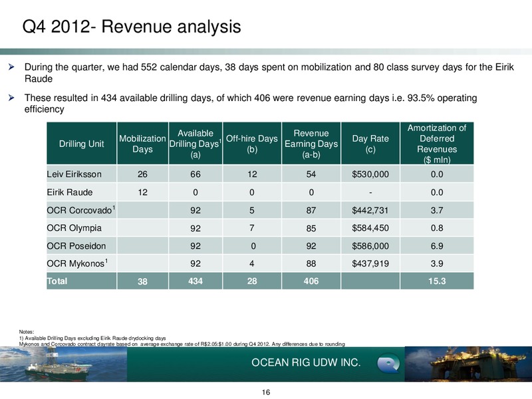Select the 'OCR Olympia' row label
This screenshot has height=399, width=532.
(74, 227)
